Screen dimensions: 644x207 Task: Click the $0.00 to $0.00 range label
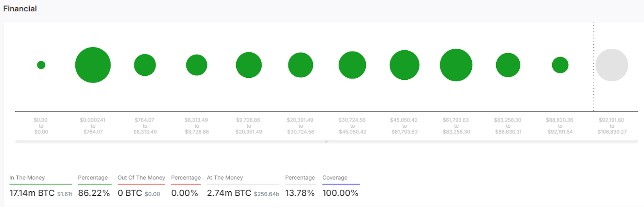click(41, 126)
